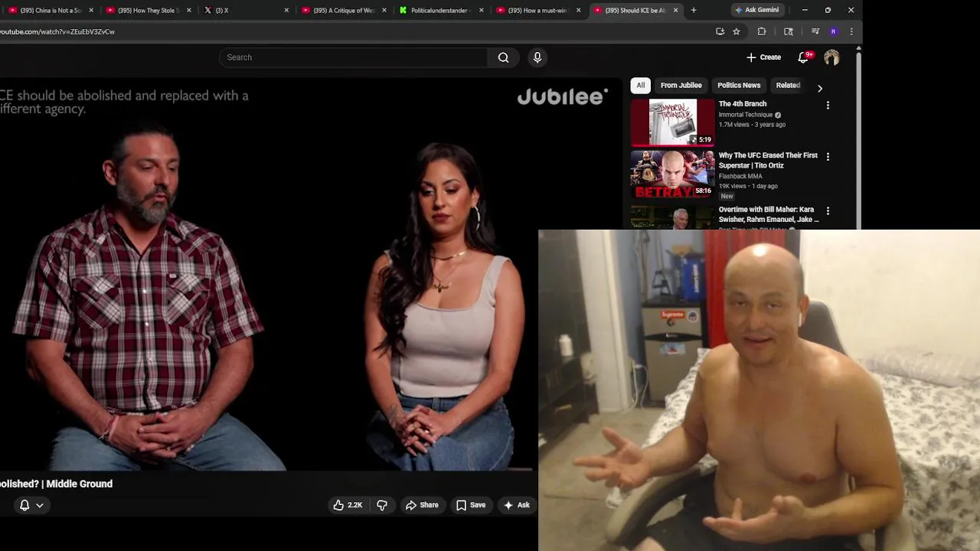The width and height of the screenshot is (980, 551).
Task: Open "Overtime with Bill Maher" video title
Action: coord(768,214)
